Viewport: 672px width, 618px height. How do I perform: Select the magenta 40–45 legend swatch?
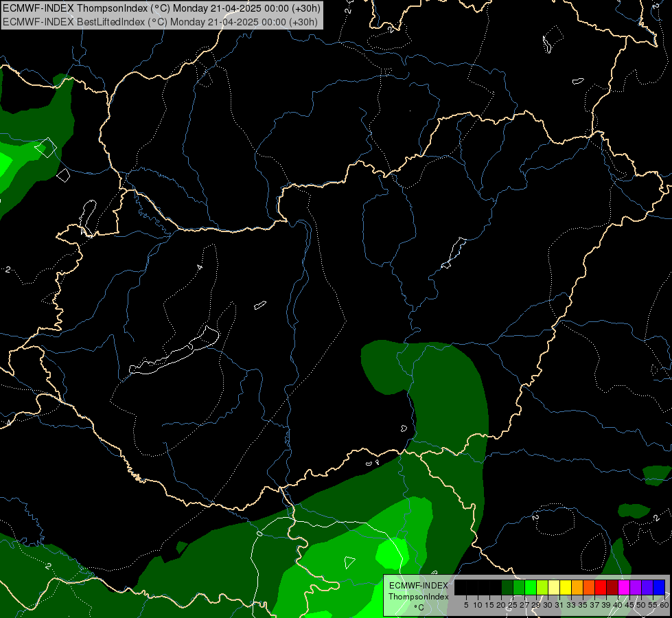624,587
